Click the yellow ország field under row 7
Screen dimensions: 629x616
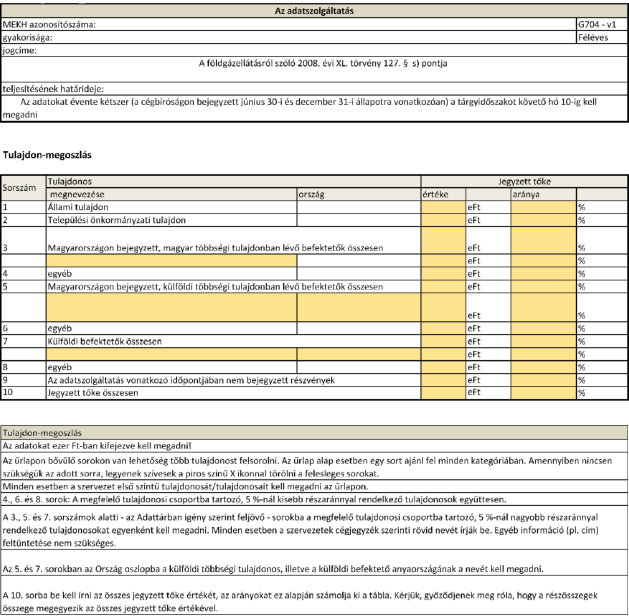[x=359, y=354]
